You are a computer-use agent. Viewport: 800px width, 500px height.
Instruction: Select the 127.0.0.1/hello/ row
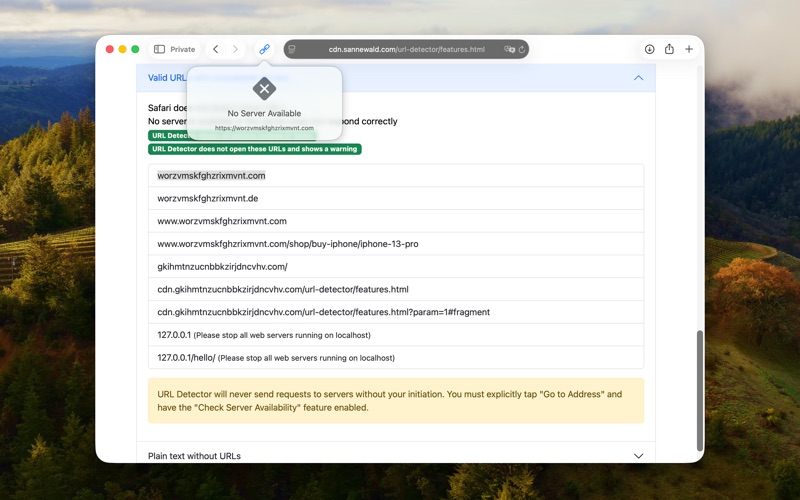[396, 357]
